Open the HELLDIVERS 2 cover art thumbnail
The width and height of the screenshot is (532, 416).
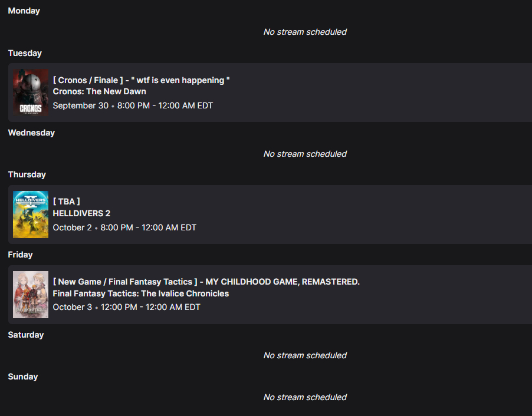31,214
